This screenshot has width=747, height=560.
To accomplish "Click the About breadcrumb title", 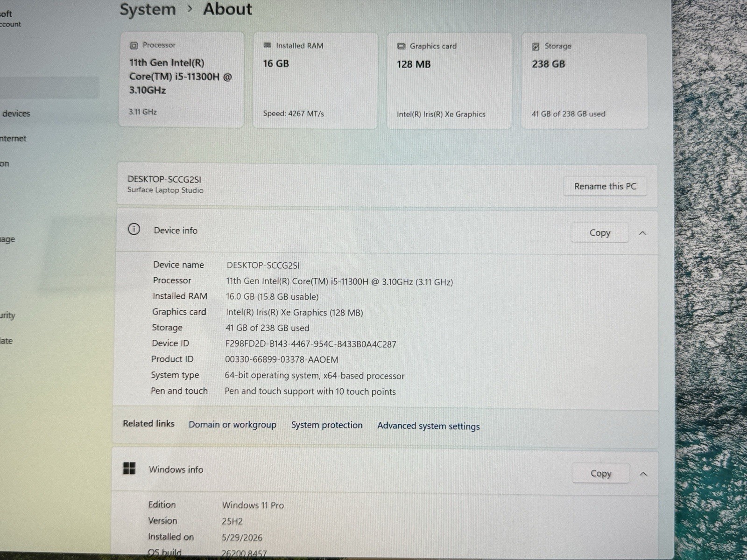I will [227, 9].
